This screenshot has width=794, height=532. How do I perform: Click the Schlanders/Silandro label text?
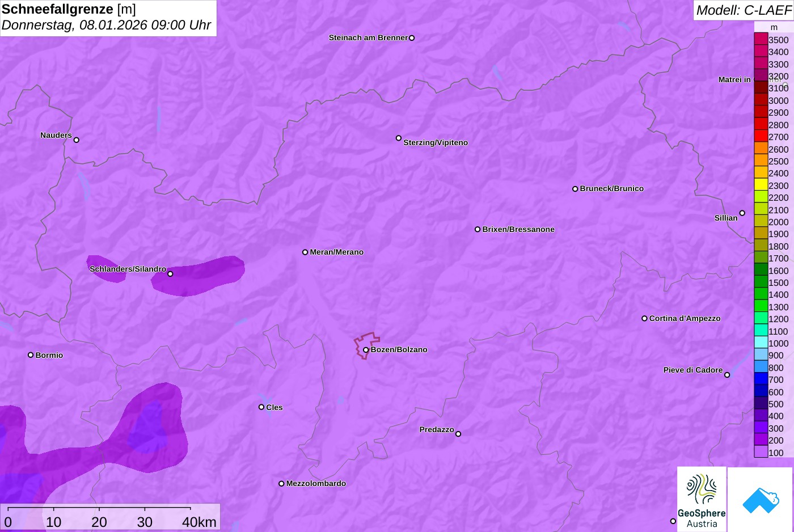pos(128,269)
